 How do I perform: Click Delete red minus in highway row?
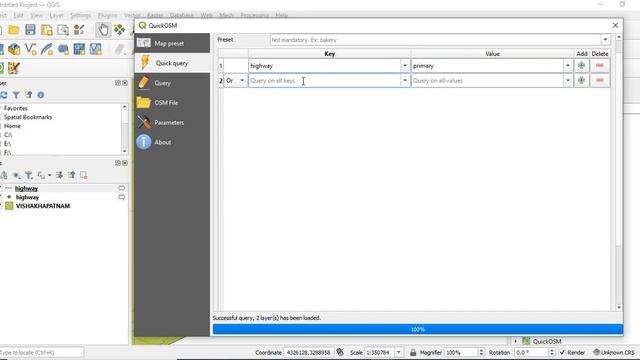pos(600,66)
